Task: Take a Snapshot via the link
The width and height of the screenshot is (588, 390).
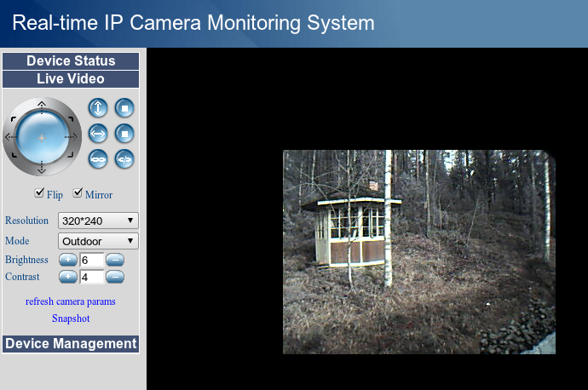Action: 71,318
